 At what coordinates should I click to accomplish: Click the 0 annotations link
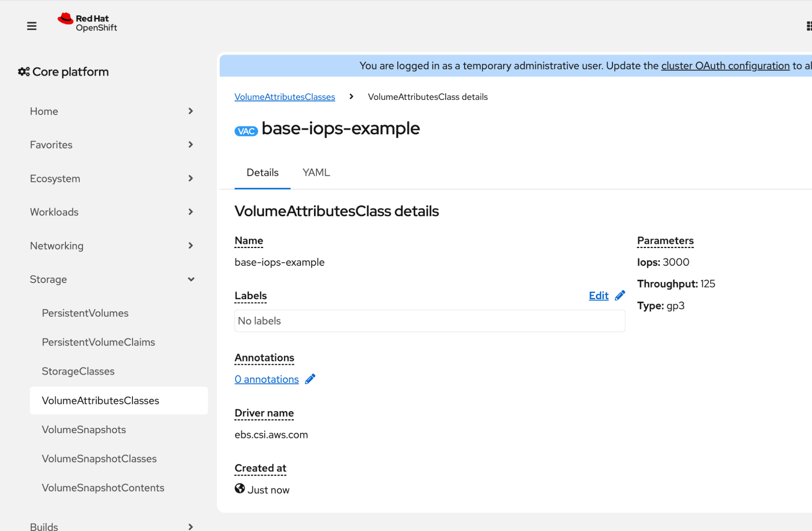point(266,379)
